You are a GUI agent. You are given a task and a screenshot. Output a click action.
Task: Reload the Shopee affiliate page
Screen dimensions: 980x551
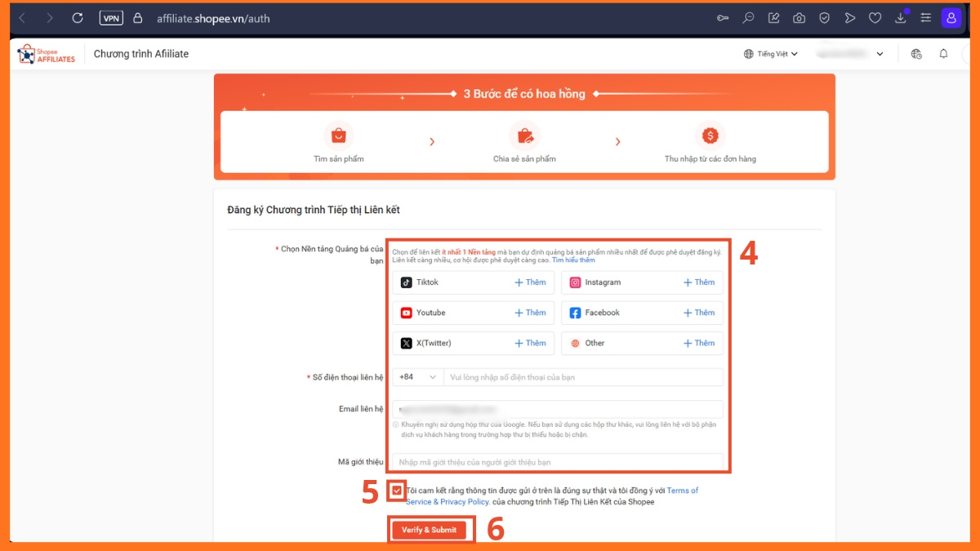(78, 18)
